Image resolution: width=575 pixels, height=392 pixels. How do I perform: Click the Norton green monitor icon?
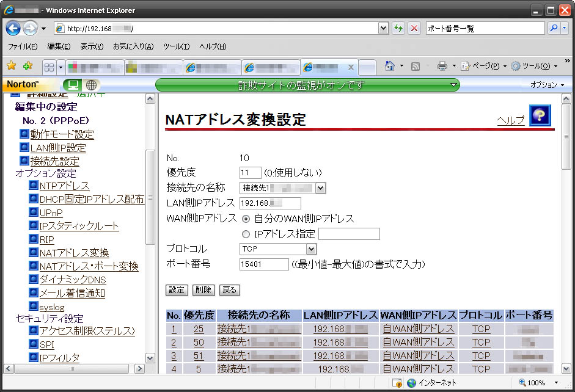pyautogui.click(x=73, y=85)
